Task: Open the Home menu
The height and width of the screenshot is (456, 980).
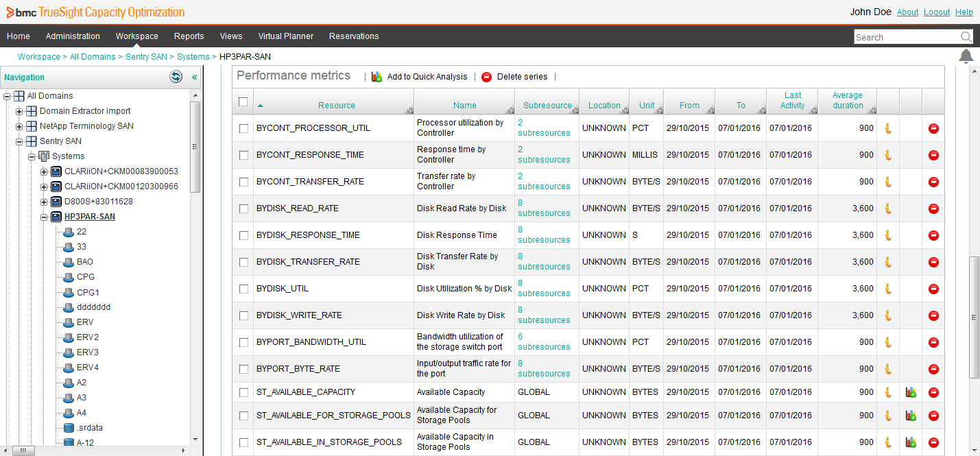Action: pyautogui.click(x=19, y=36)
